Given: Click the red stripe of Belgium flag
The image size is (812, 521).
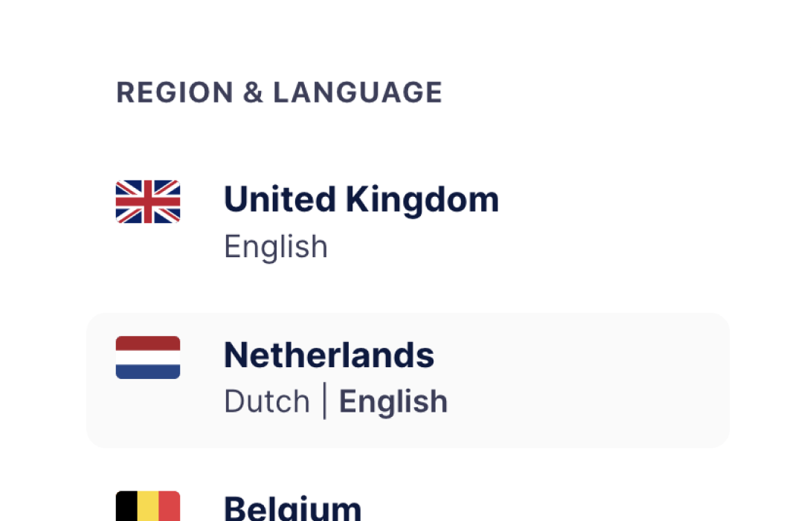Looking at the screenshot, I should tap(170, 507).
